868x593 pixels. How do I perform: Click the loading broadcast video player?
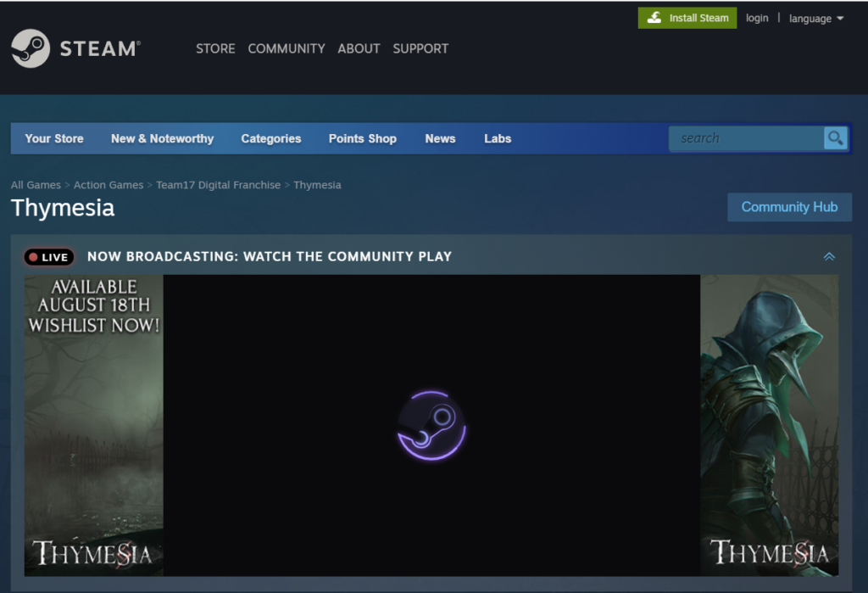click(x=431, y=425)
